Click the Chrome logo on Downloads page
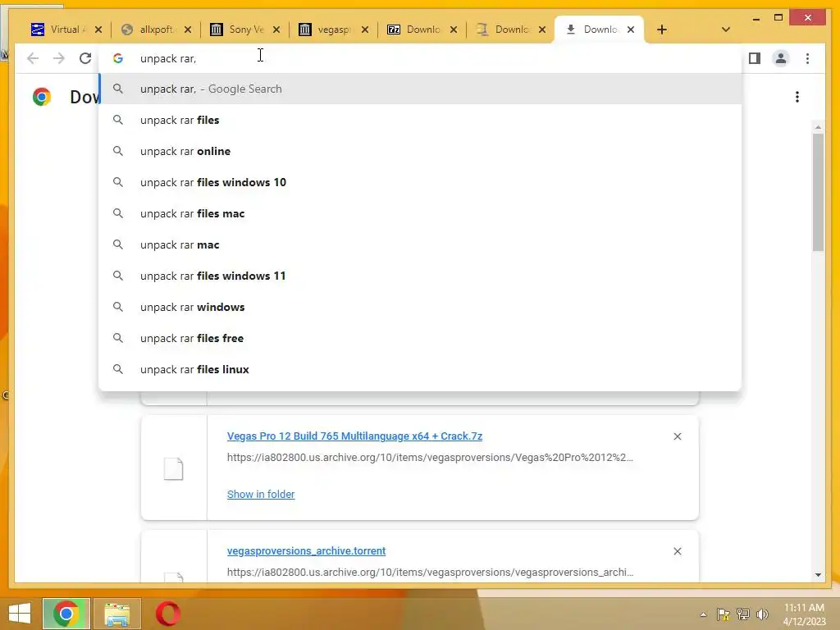The image size is (840, 630). click(42, 97)
